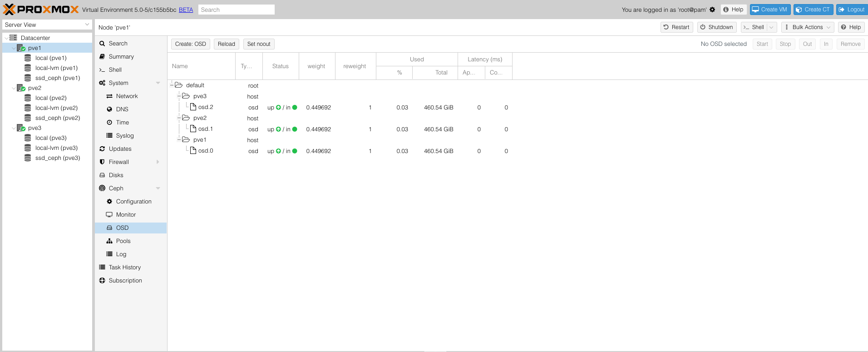This screenshot has width=868, height=352.
Task: Reload the OSD list
Action: click(227, 44)
